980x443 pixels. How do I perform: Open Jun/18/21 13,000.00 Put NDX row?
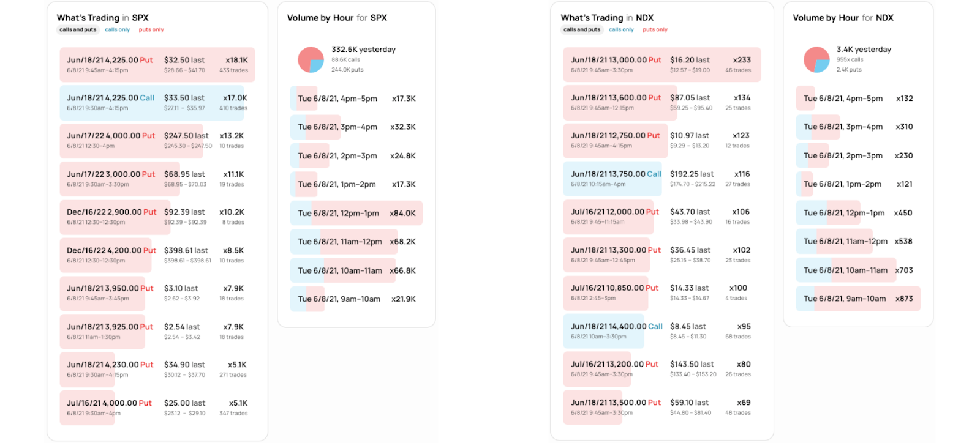pos(661,64)
